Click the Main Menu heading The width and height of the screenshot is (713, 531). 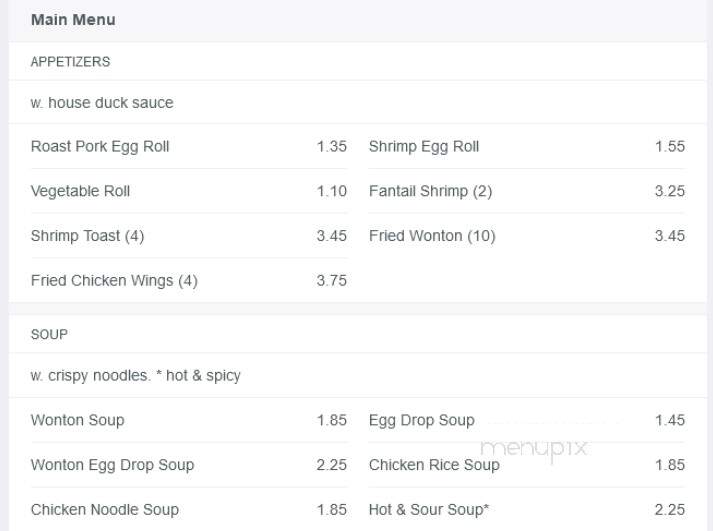[73, 20]
